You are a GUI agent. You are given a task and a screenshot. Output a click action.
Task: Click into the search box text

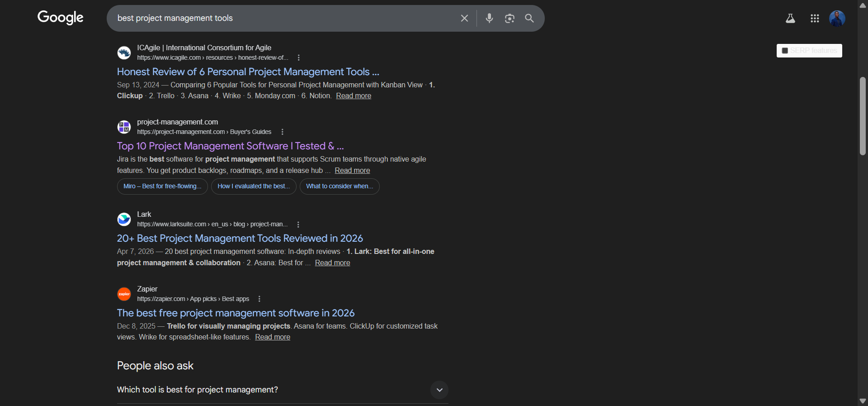(175, 18)
